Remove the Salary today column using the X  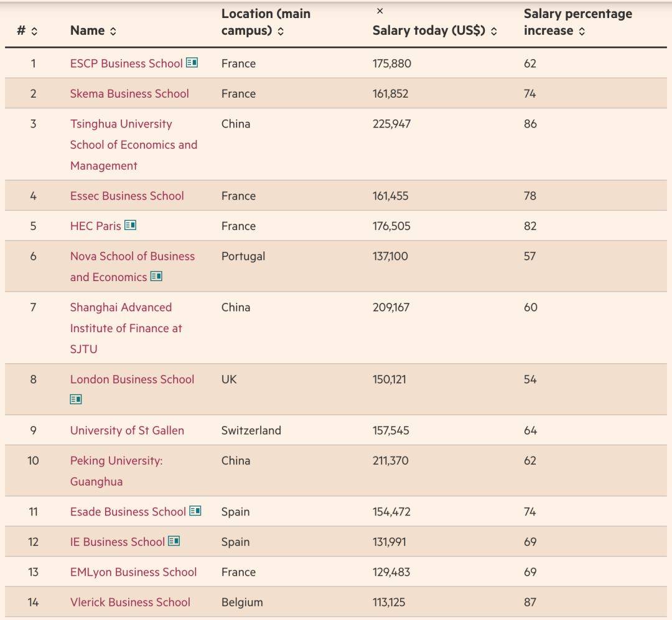(x=380, y=11)
